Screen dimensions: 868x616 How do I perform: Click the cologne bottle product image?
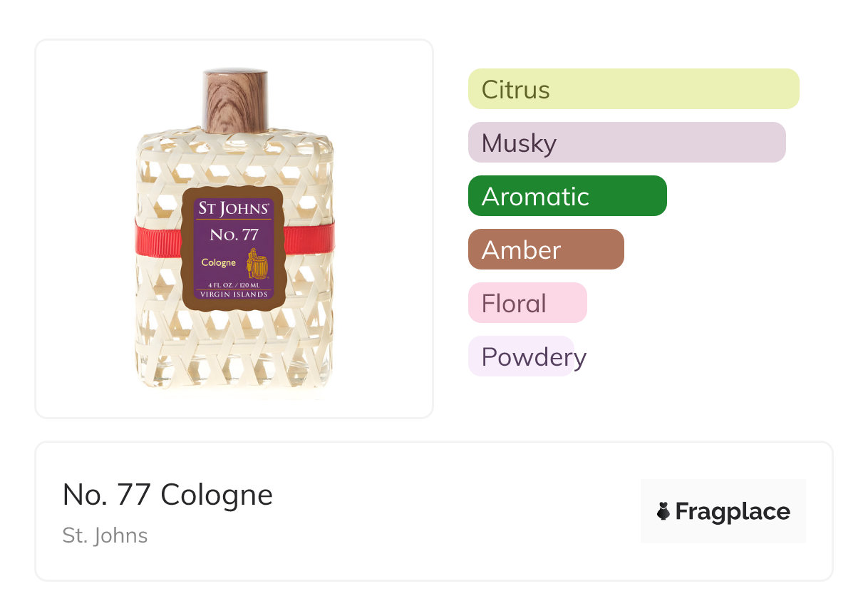click(234, 230)
